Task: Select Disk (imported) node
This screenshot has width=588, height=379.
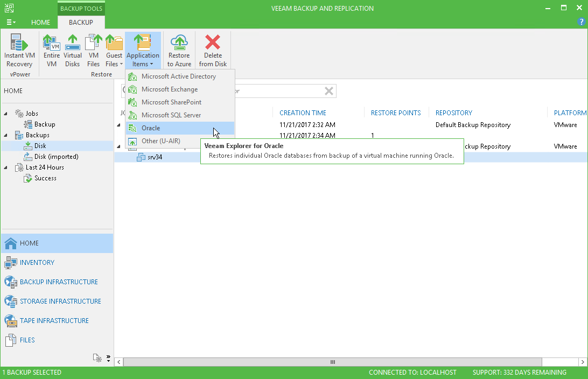Action: point(56,157)
